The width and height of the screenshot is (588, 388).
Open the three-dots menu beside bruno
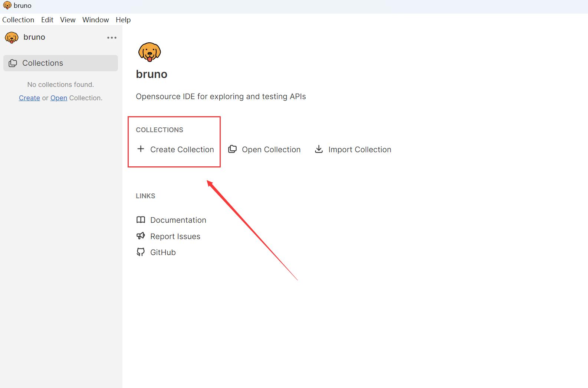[112, 38]
